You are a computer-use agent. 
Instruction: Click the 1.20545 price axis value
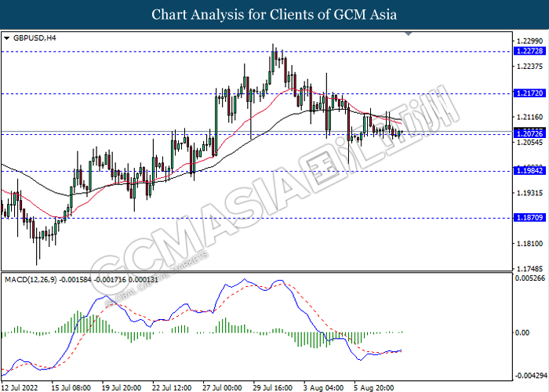tap(529, 143)
